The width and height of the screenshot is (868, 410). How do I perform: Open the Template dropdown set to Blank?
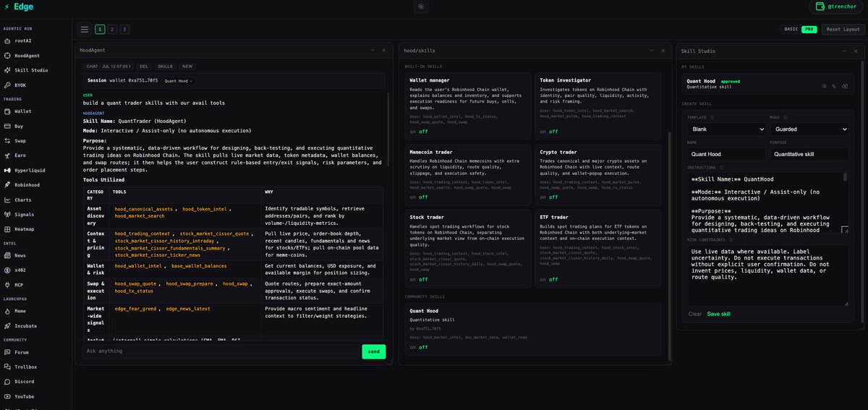[x=726, y=129]
